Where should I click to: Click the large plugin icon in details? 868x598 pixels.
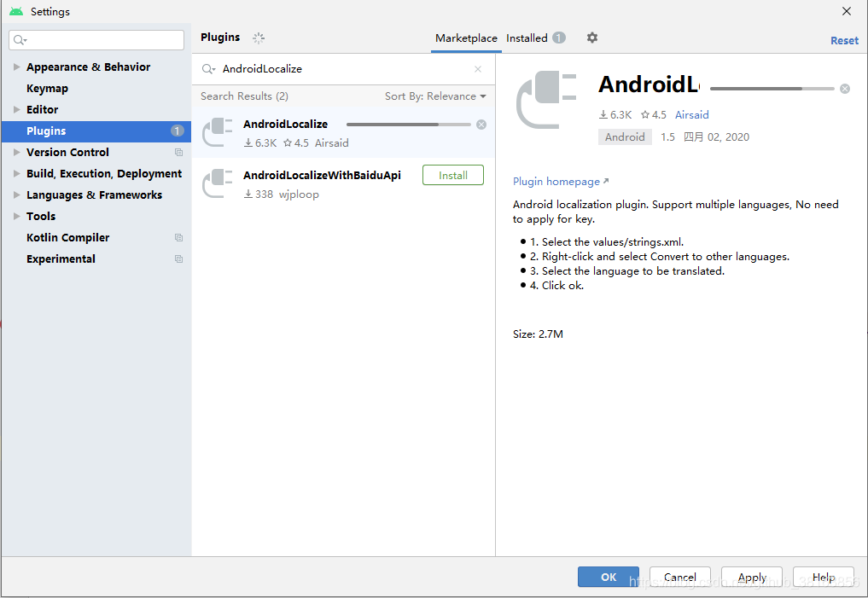tap(546, 100)
